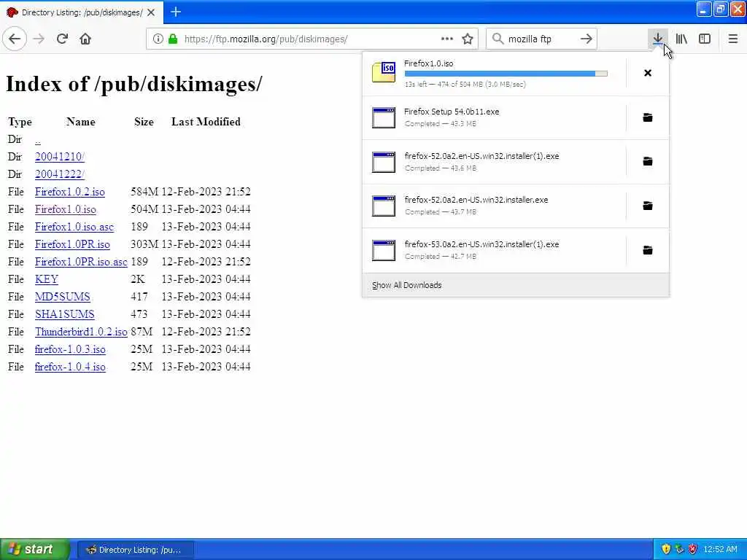Viewport: 747px width, 560px height.
Task: Click the Firefox1.0.iso file icon in downloads
Action: 384,72
